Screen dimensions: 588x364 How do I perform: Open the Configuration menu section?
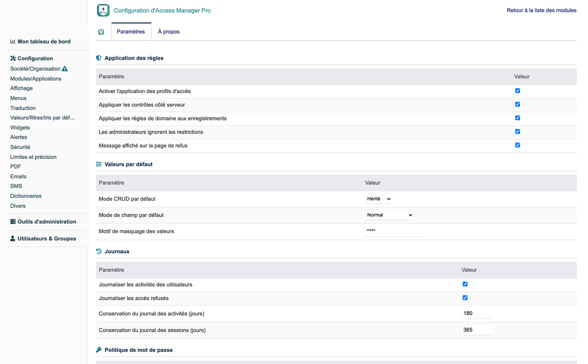(x=35, y=58)
